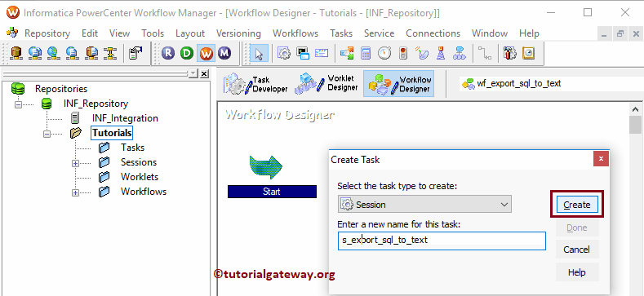This screenshot has height=296, width=644.
Task: Select the Workflows folder in tree
Action: click(144, 192)
